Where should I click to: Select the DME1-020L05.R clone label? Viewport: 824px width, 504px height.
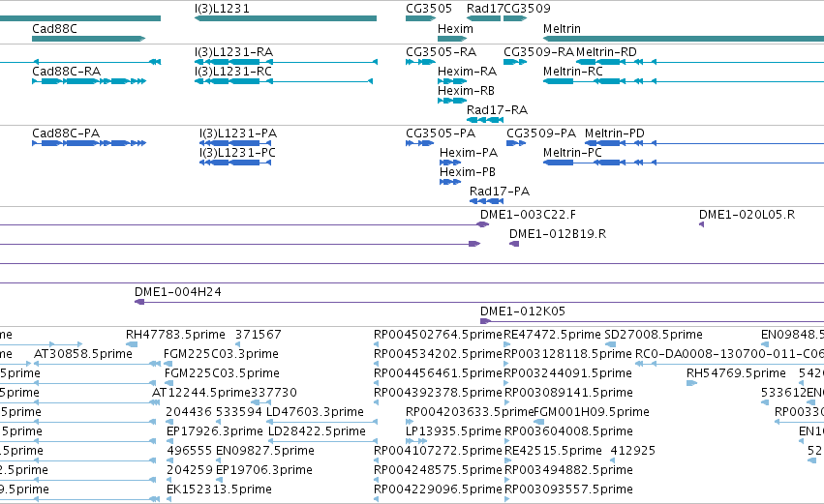(x=747, y=215)
